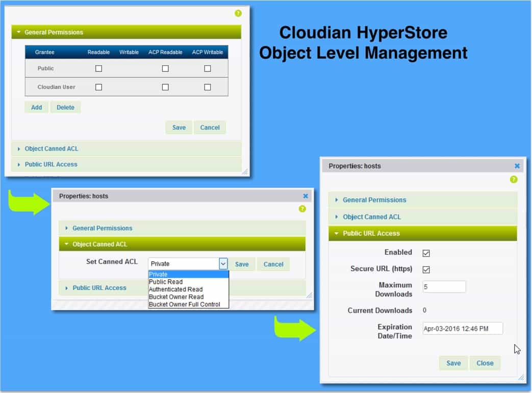Save General Permissions changes
Screen dimensions: 532x393
tap(179, 128)
